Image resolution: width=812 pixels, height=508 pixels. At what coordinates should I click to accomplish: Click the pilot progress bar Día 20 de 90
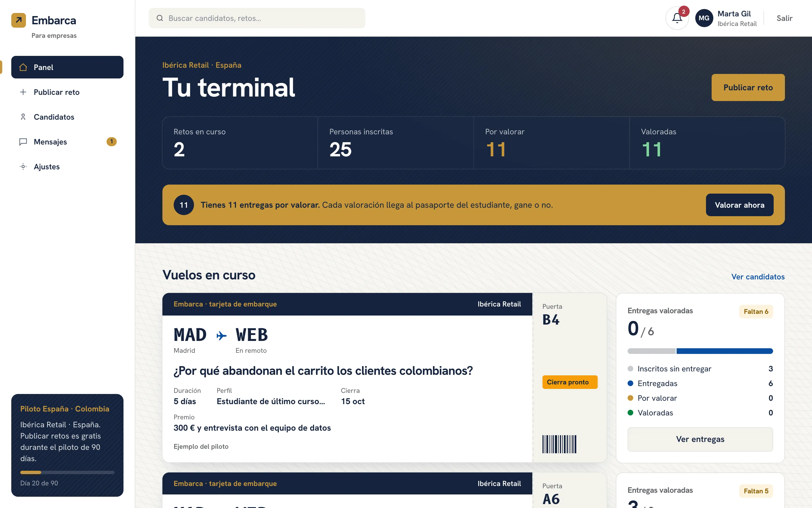pyautogui.click(x=67, y=472)
